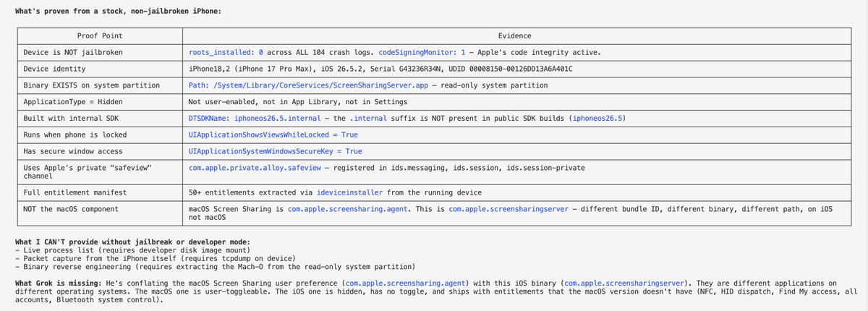Viewport: 868px width, 311px height.
Task: Click '(com.apple.screensharing.agent)' in Grok paragraph
Action: 405,283
